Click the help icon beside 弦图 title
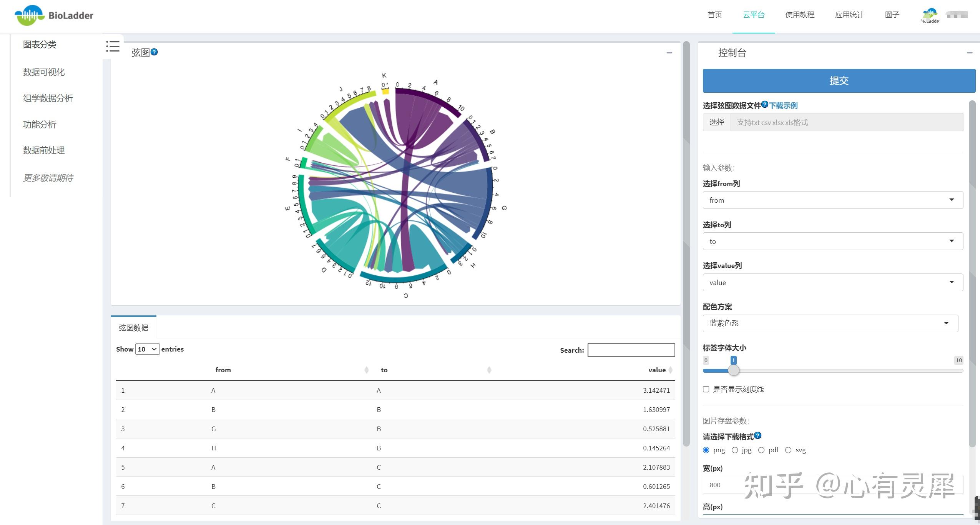Image resolution: width=980 pixels, height=525 pixels. 154,52
